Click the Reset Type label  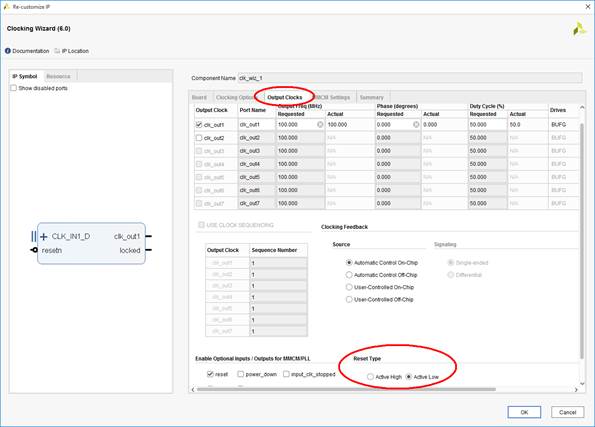click(367, 358)
